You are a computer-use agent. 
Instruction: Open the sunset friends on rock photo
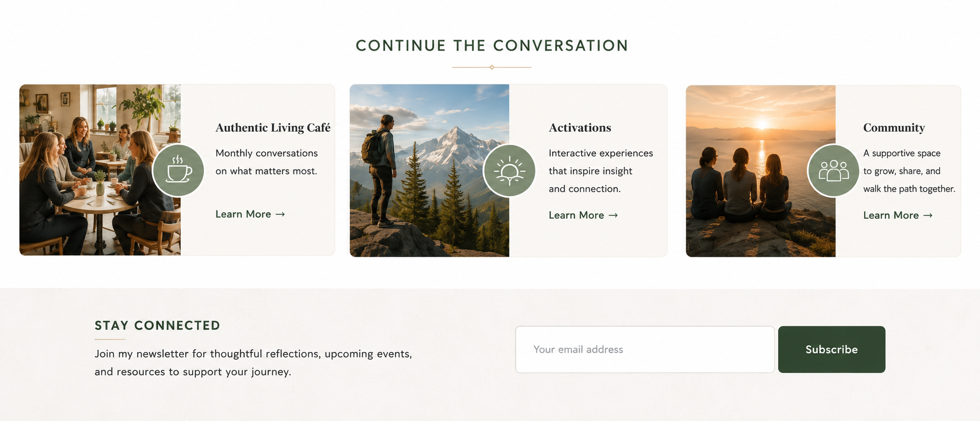(761, 171)
